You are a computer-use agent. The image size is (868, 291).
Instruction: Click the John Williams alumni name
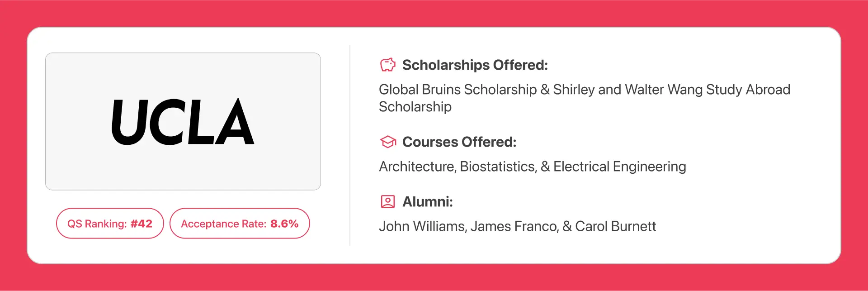(x=422, y=226)
